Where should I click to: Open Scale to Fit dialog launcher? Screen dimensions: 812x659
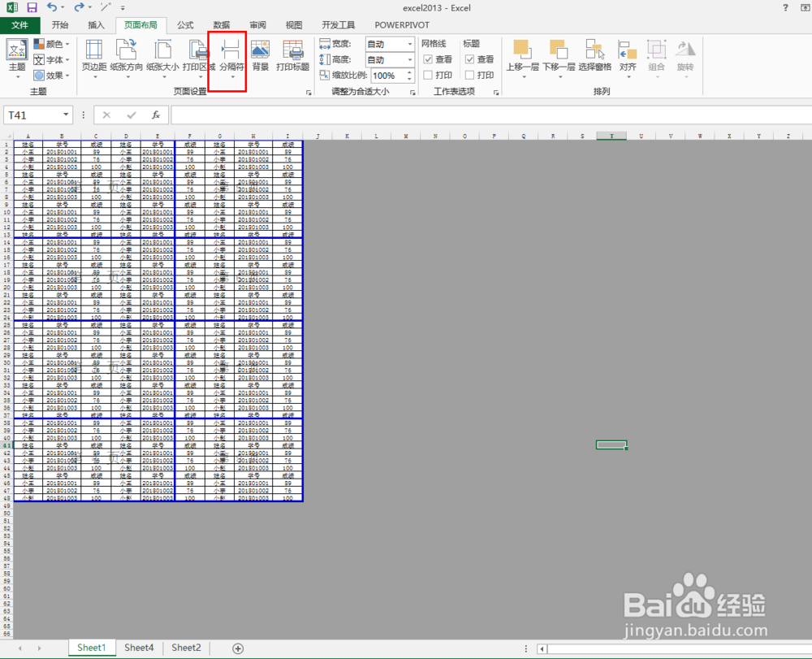[412, 92]
